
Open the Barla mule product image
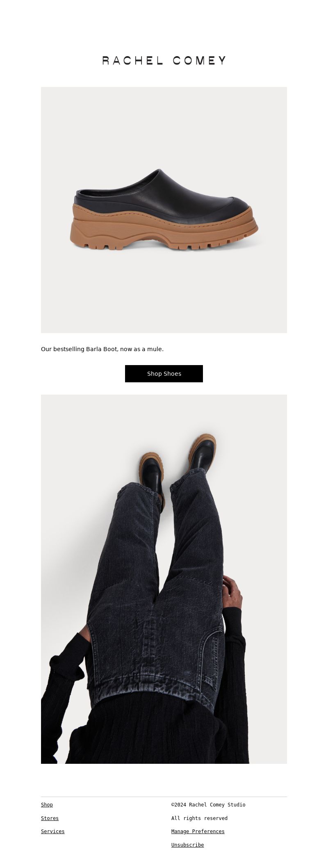click(x=164, y=210)
